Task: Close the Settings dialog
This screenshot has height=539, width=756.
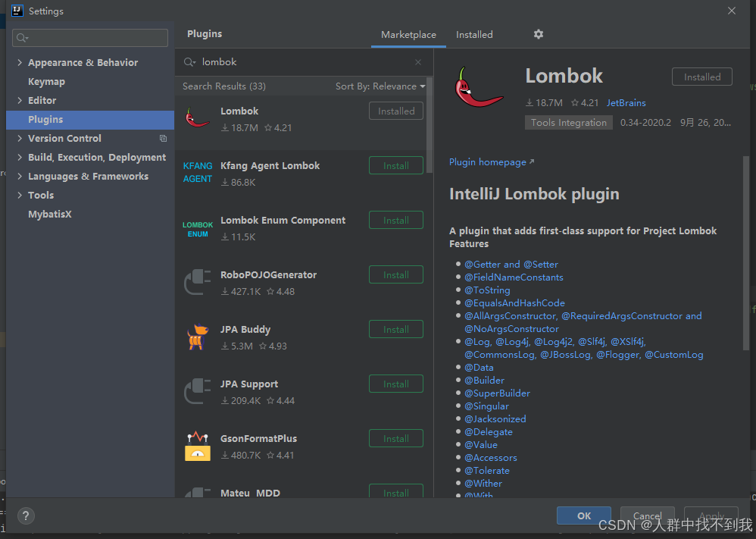Action: coord(732,11)
